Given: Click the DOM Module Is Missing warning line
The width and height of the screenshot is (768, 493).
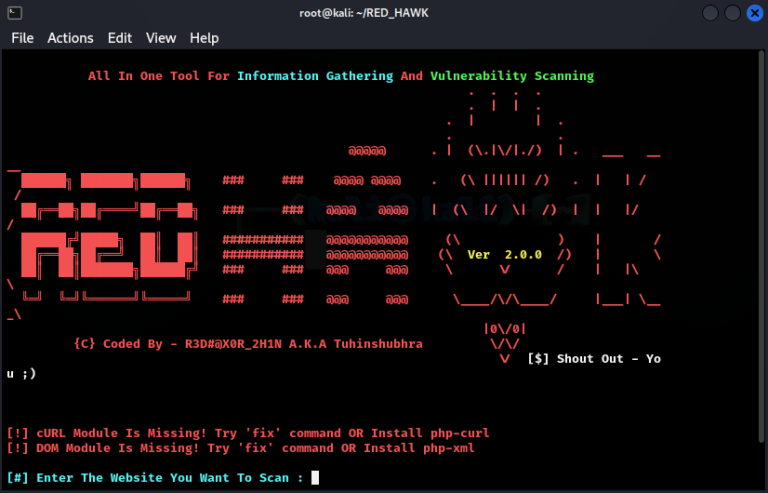Looking at the screenshot, I should [240, 448].
